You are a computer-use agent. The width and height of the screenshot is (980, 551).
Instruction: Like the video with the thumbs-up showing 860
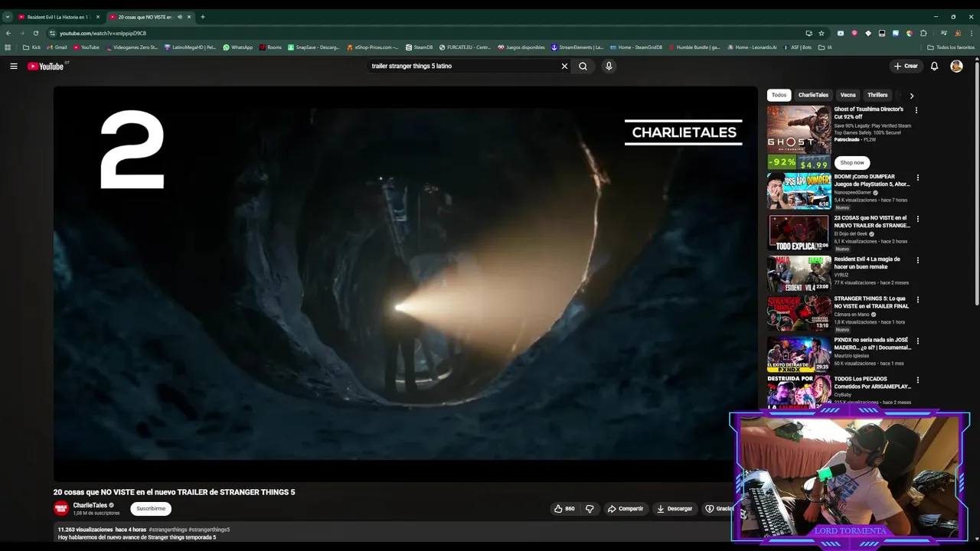tap(564, 509)
